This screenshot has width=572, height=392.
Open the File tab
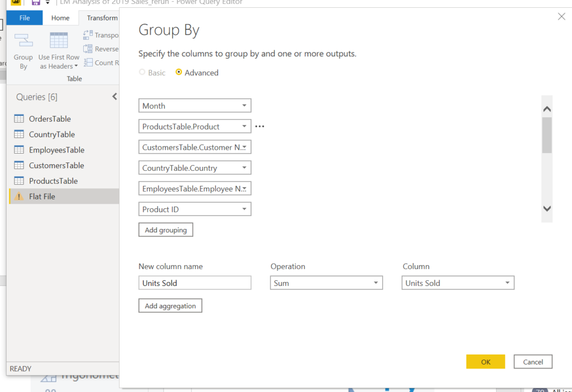[x=25, y=18]
